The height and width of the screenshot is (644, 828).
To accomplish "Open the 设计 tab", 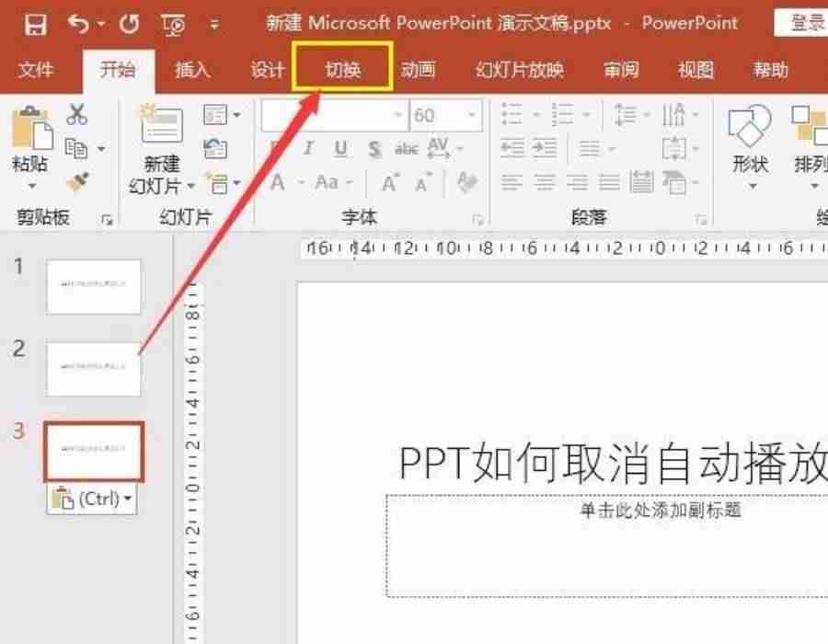I will pyautogui.click(x=267, y=70).
